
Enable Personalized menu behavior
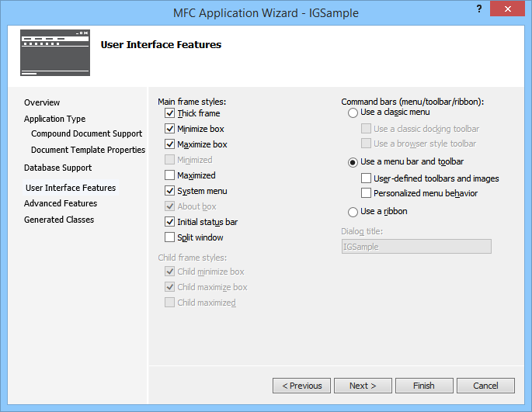click(x=367, y=193)
